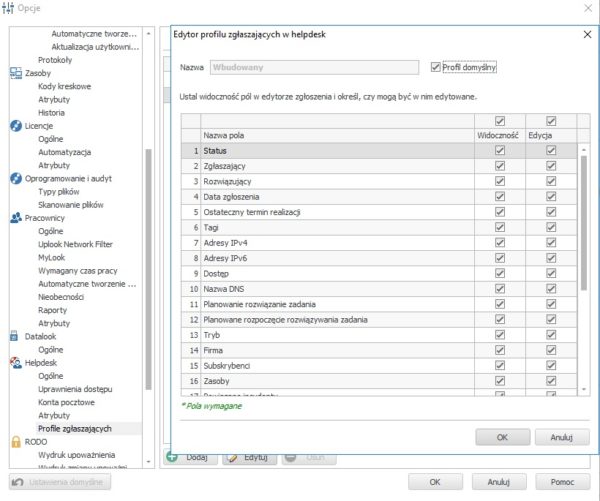This screenshot has width=600, height=501.
Task: Select Wydruk upoważnienia under RODO
Action: [77, 455]
